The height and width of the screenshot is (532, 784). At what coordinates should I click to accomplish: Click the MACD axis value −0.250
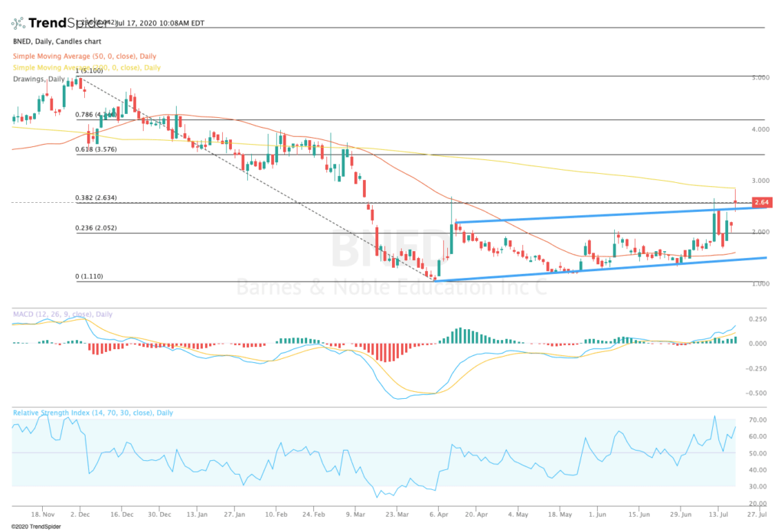tap(756, 368)
